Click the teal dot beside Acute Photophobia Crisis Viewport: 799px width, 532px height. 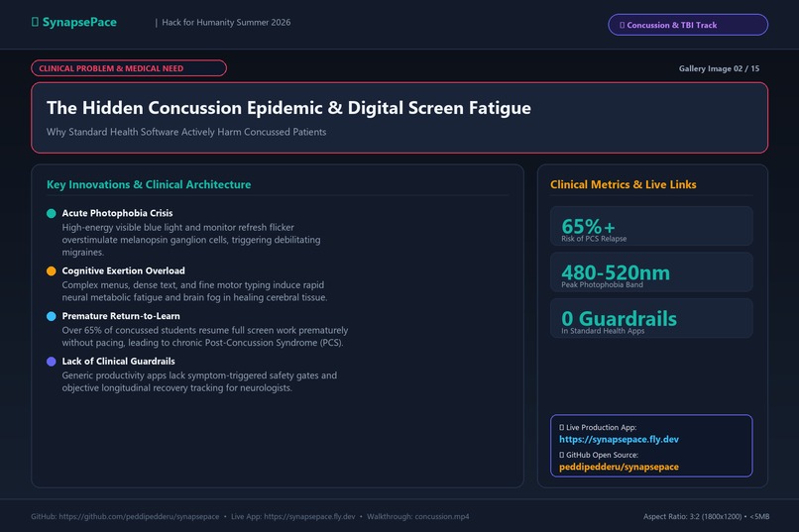pyautogui.click(x=51, y=213)
